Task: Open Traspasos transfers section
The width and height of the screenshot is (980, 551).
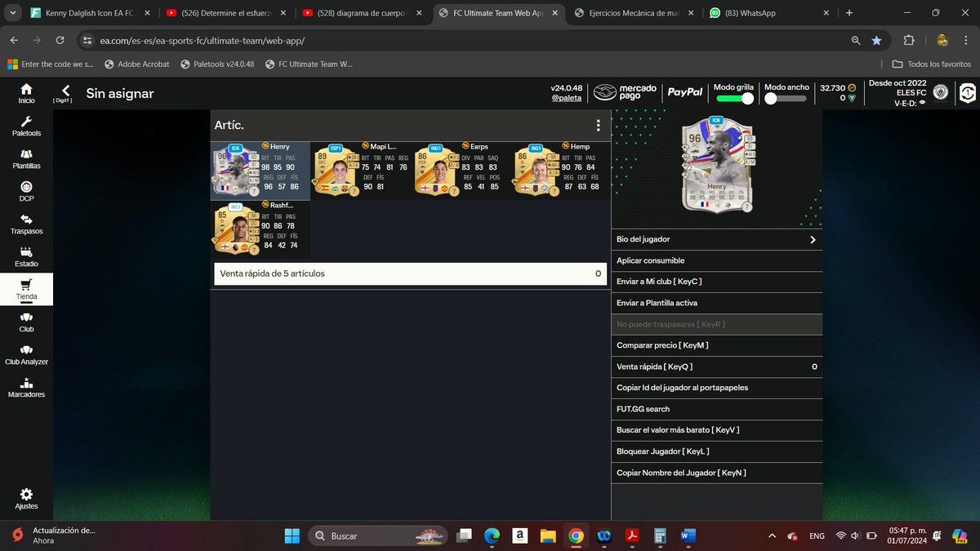Action: [26, 224]
